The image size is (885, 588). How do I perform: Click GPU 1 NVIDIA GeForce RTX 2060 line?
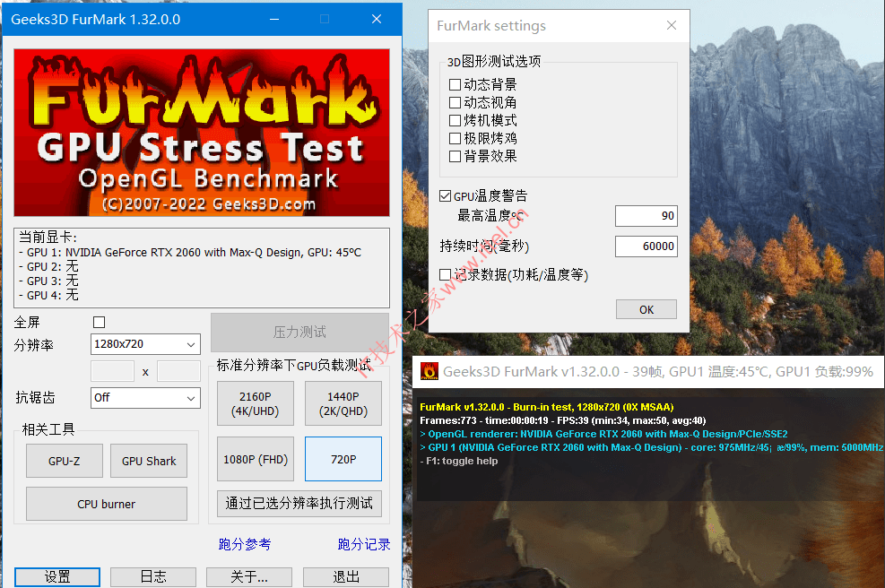(x=190, y=252)
